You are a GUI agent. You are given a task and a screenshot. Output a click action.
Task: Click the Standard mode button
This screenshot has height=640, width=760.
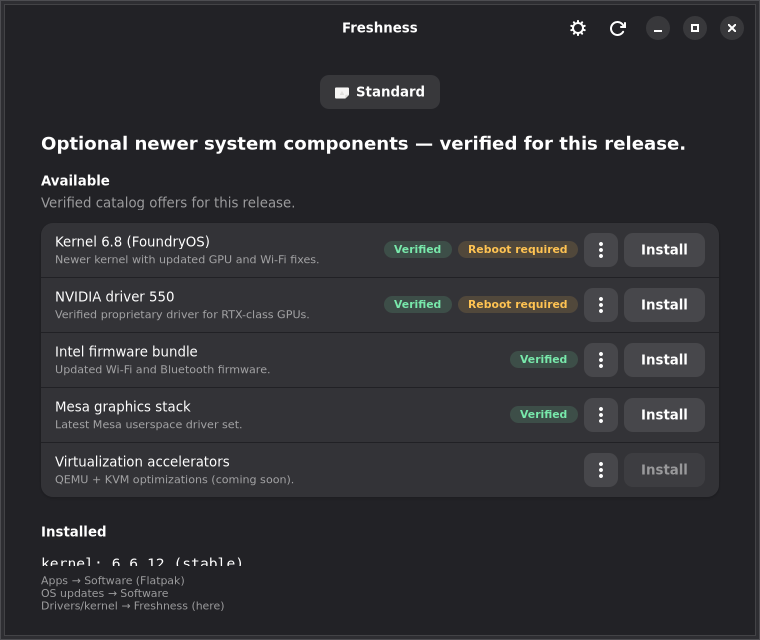(x=380, y=92)
